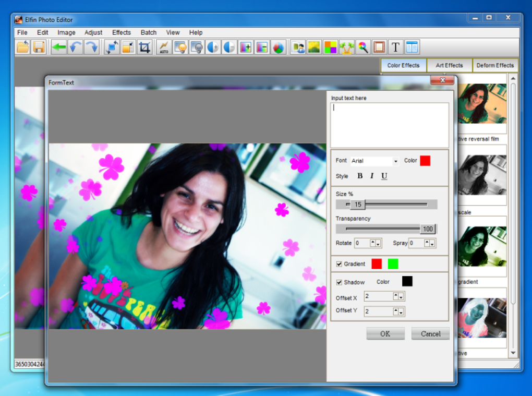Open the Image menu
The width and height of the screenshot is (532, 396).
pos(66,32)
